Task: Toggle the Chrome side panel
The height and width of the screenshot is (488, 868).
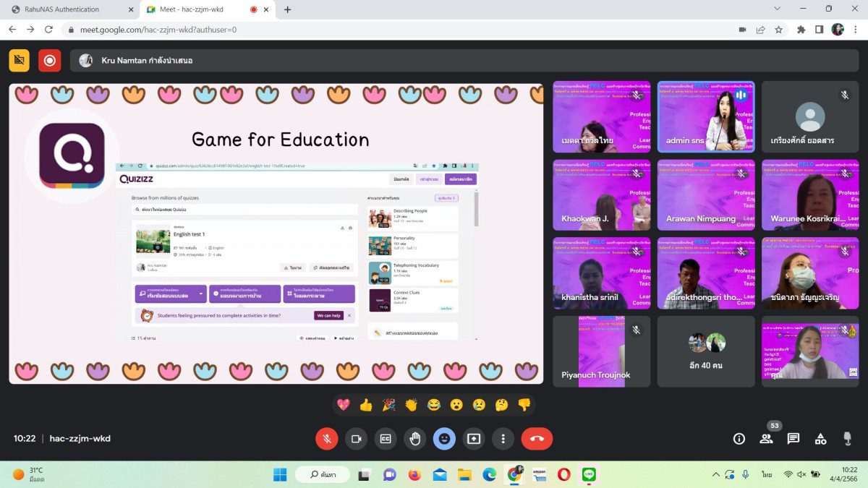Action: pos(819,30)
